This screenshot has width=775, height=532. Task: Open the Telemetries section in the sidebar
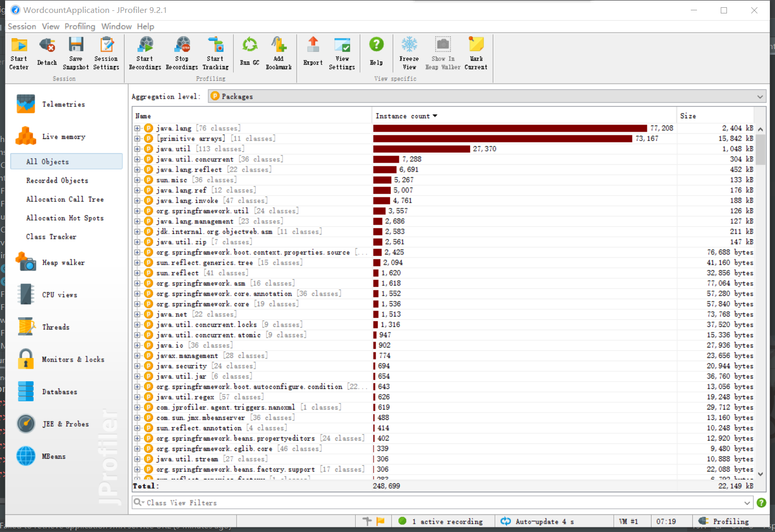(x=64, y=104)
